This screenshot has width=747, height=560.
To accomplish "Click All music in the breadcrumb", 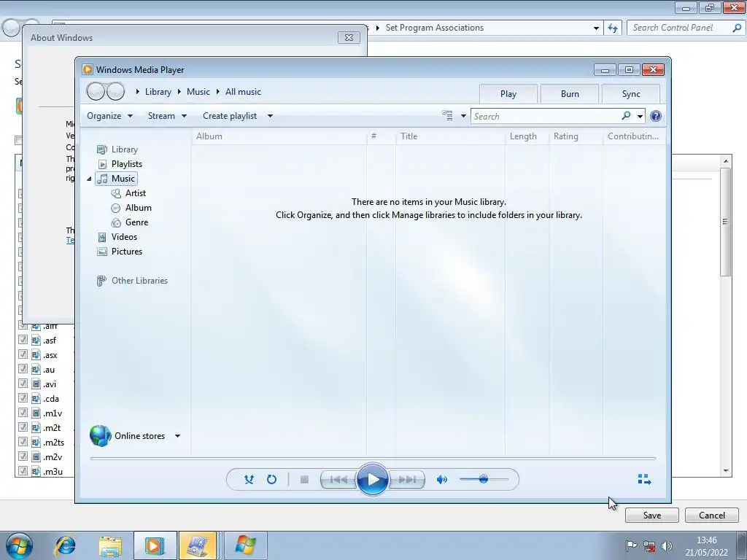I will 243,92.
